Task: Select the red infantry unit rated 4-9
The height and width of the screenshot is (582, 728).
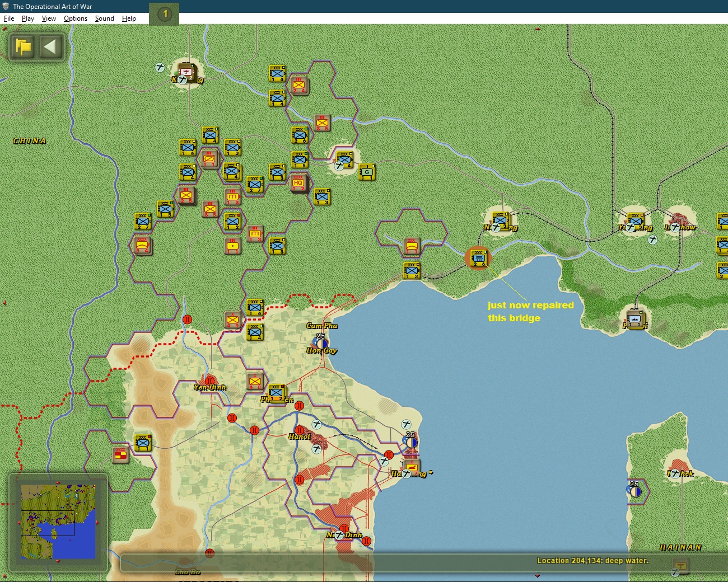Action: pos(232,320)
